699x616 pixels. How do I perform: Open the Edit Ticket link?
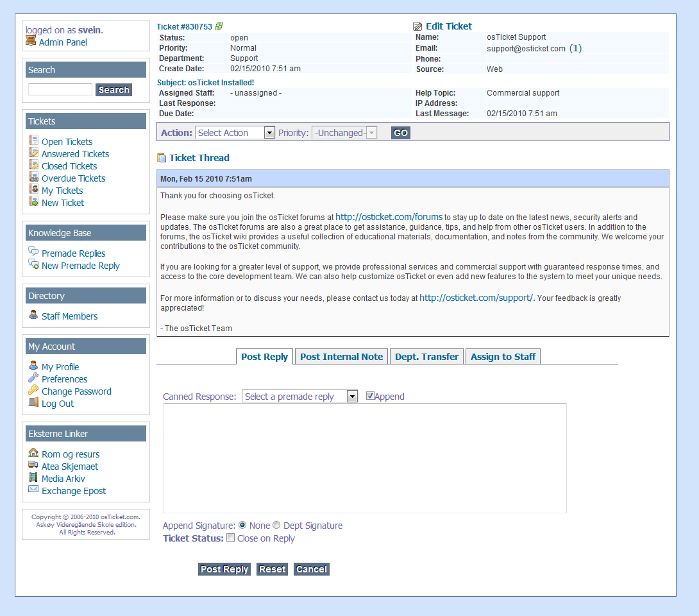click(448, 26)
